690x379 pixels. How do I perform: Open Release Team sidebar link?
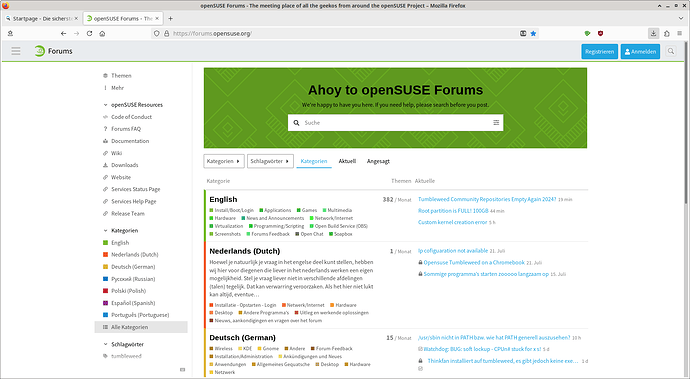tap(128, 213)
